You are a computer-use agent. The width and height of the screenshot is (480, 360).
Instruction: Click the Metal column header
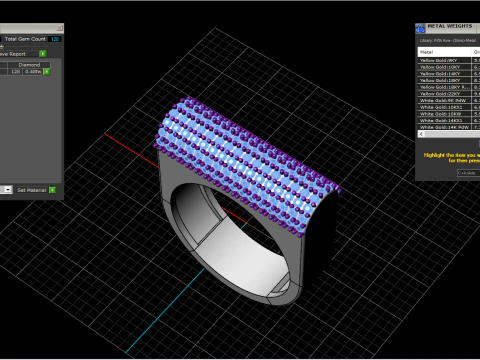pos(444,52)
